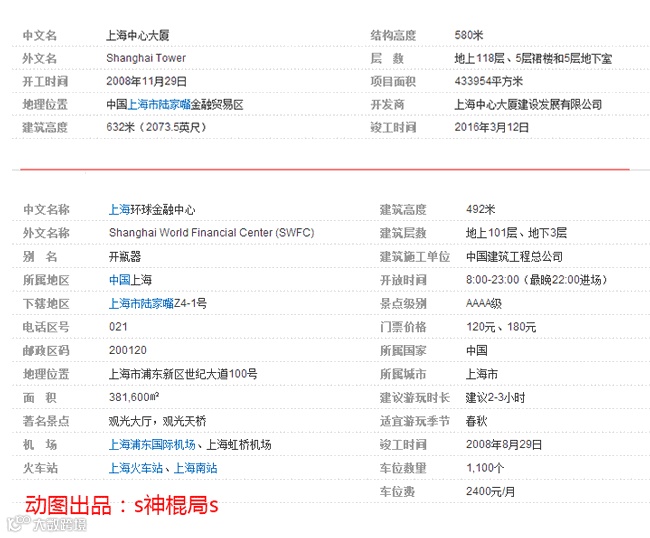Select the floors text 地上118层、5层裙楼和5层地下室
Image resolution: width=650 pixels, height=538 pixels.
coord(533,58)
